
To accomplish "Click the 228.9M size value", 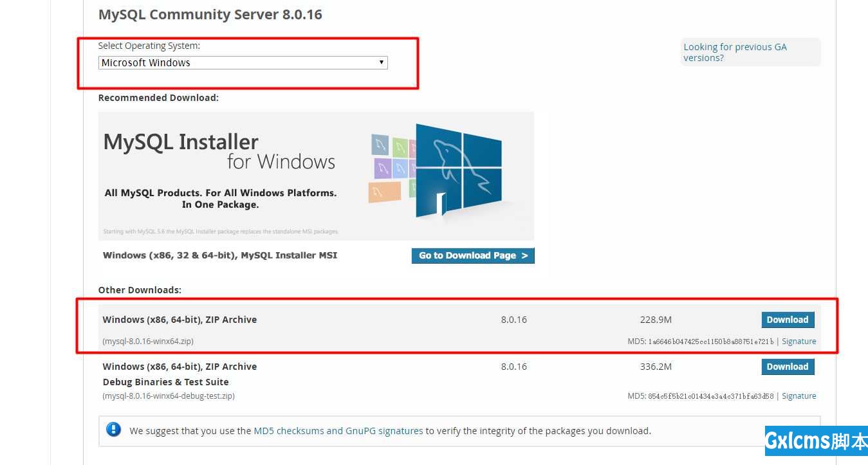I will click(656, 320).
